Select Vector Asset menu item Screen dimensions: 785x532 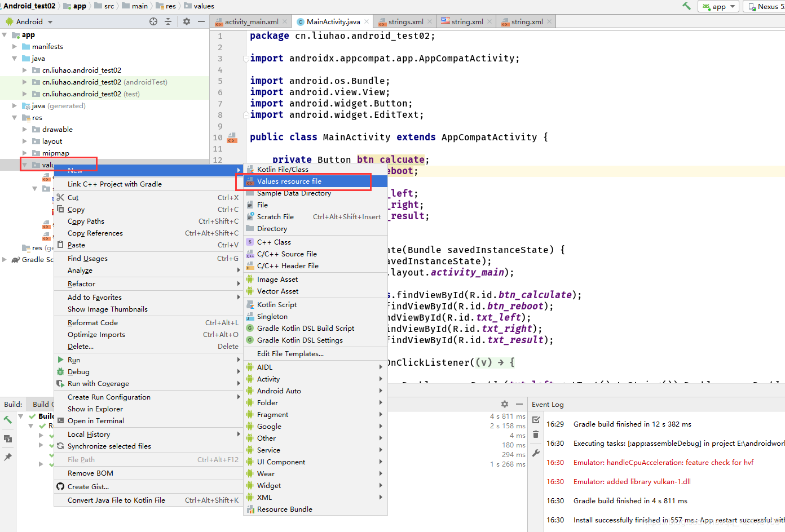pos(315,291)
